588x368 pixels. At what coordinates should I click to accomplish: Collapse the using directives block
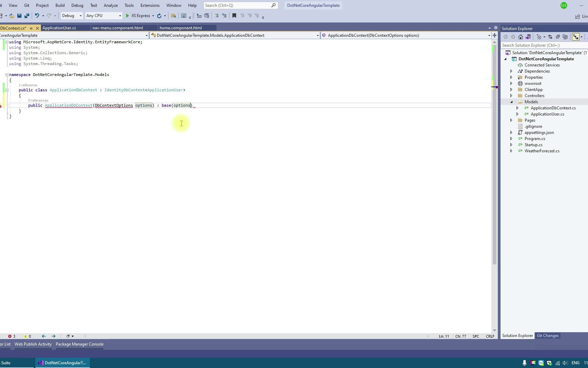(7, 42)
